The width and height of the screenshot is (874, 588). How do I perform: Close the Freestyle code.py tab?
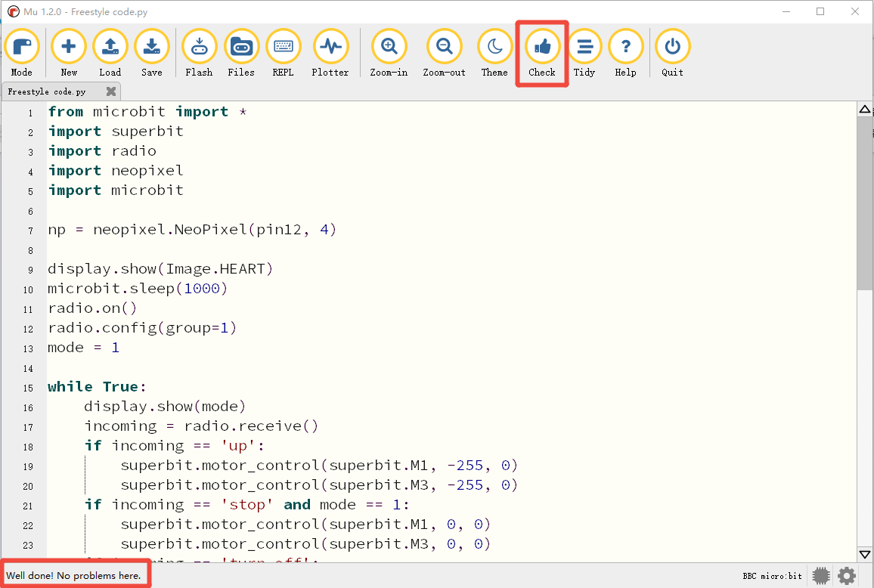click(x=111, y=91)
